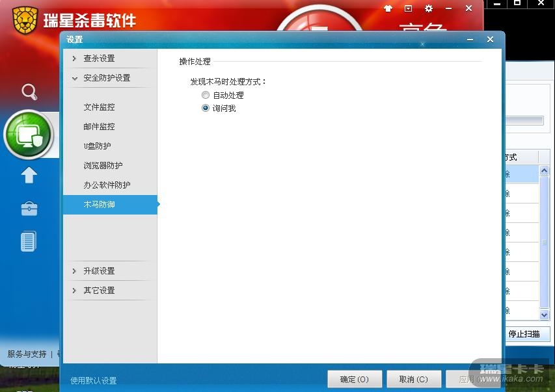Close the main Rising antivirus window
This screenshot has width=555, height=392.
468,8
